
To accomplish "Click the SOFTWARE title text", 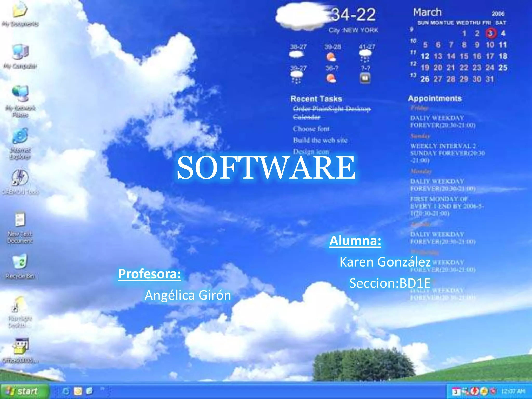I will [266, 168].
